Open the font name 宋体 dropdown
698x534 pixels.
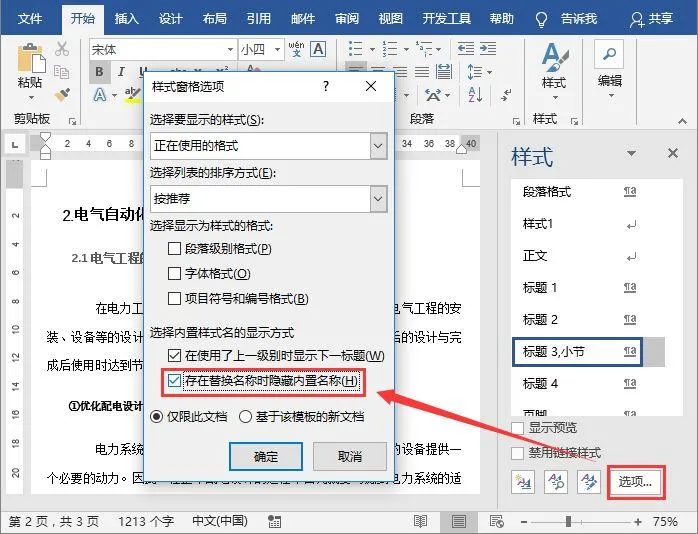(230, 49)
